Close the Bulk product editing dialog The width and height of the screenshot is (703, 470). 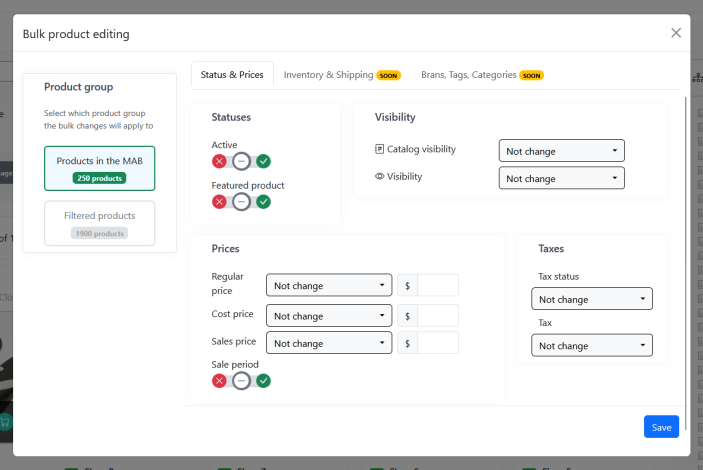(x=676, y=33)
